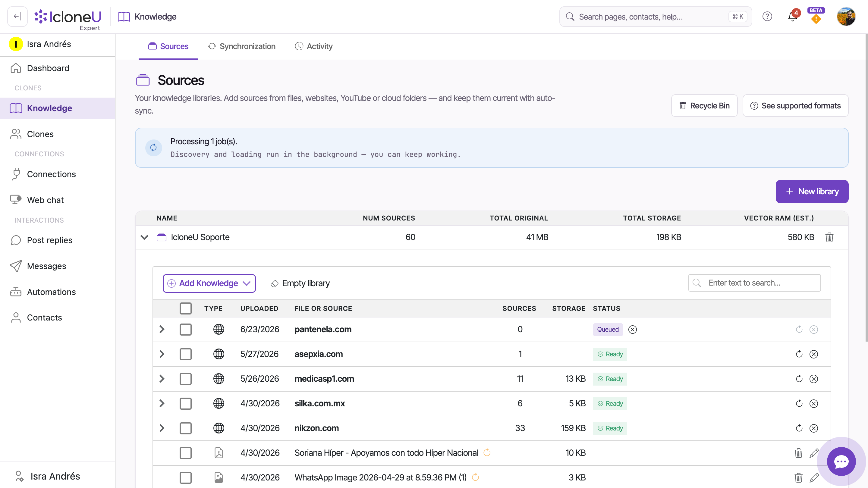
Task: Delete the WhatsApp Image file
Action: 799,477
